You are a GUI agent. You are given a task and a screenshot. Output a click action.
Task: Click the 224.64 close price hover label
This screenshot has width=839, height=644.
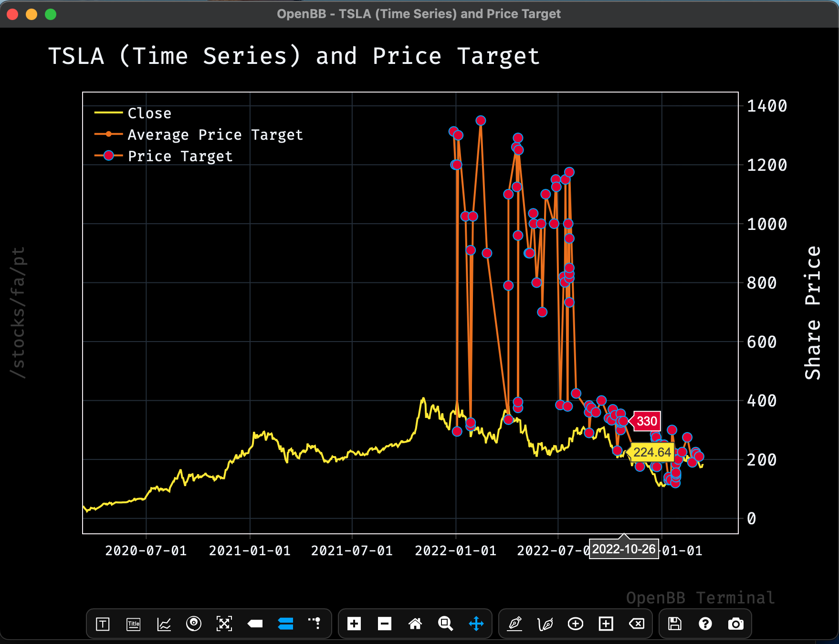pos(652,452)
